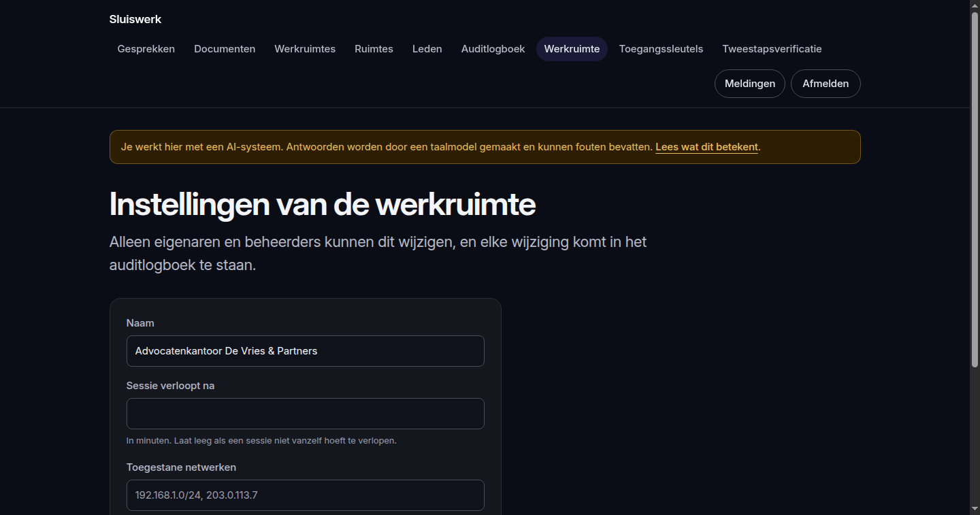Click the Meldingen button
The height and width of the screenshot is (515, 980).
point(750,84)
